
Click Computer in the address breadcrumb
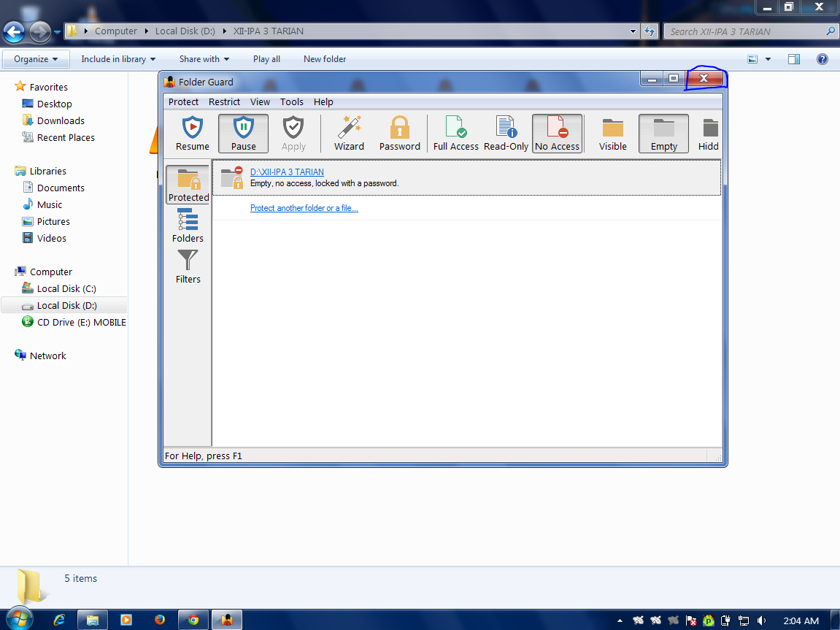pos(116,31)
